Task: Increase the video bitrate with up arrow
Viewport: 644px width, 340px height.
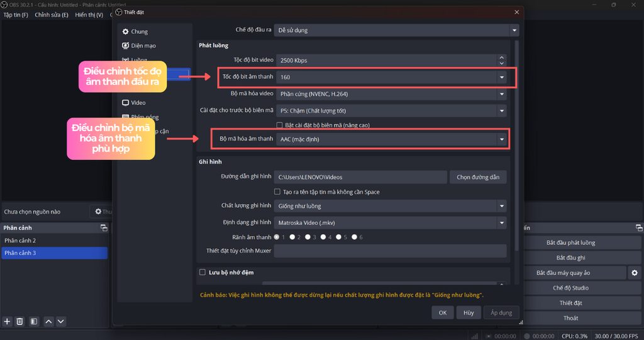Action: click(x=501, y=57)
